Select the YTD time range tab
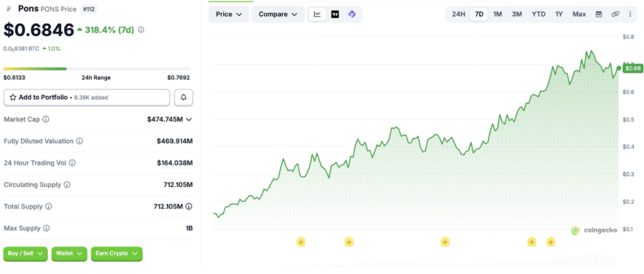644x274 pixels. pos(538,14)
